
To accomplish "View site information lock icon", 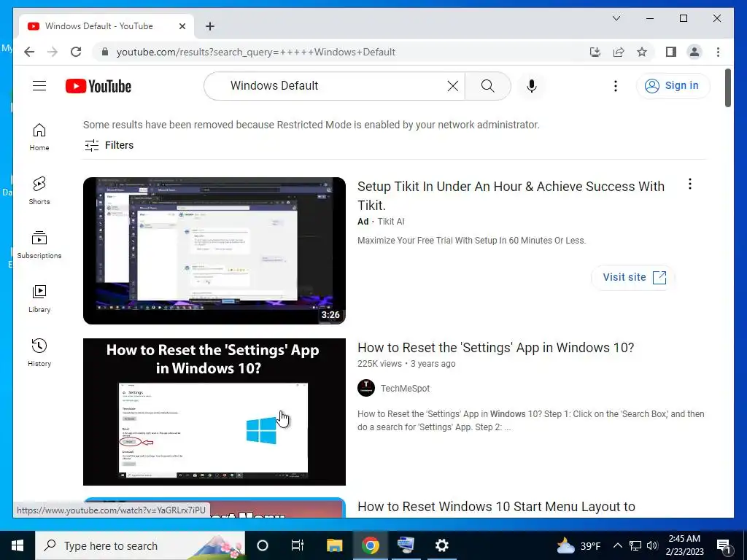I will coord(105,52).
